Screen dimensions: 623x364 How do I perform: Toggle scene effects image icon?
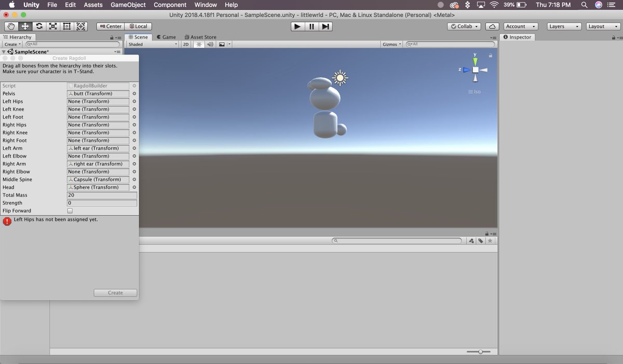click(222, 45)
